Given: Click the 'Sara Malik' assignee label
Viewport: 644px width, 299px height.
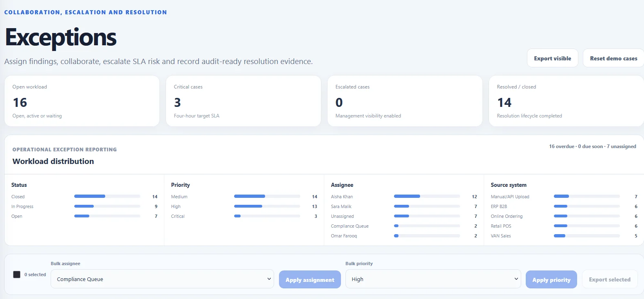Looking at the screenshot, I should coord(341,206).
